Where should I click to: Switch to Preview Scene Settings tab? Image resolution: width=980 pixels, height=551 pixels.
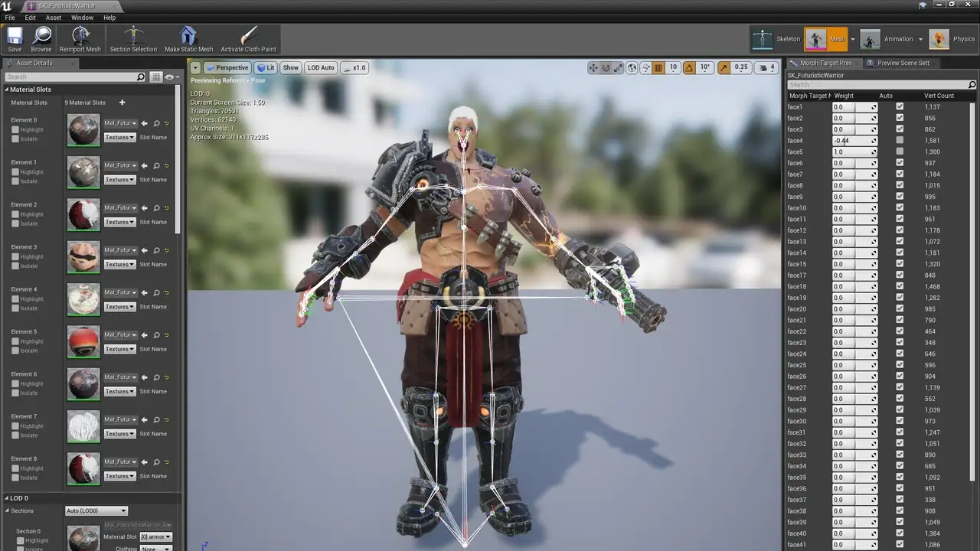point(903,63)
